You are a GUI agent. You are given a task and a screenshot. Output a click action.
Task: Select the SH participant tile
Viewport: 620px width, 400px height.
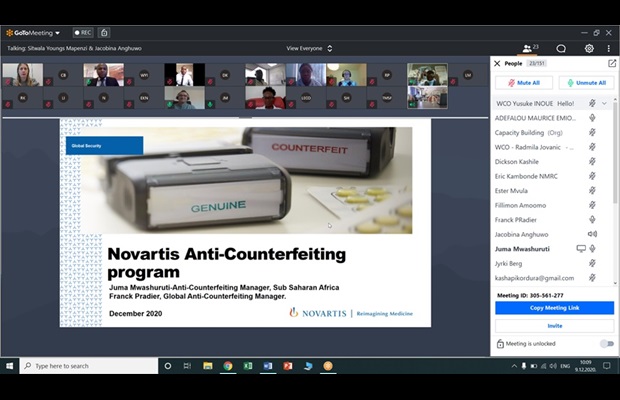point(346,98)
